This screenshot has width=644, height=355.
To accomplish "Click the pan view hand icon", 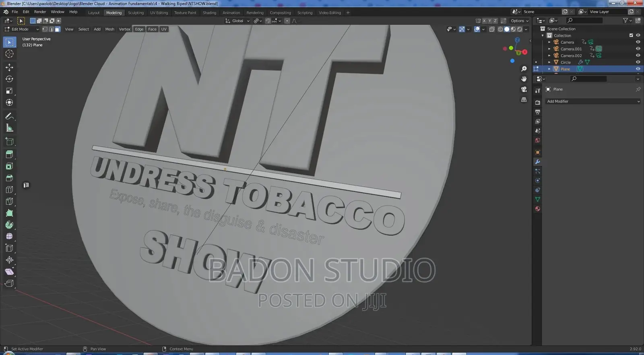I will click(524, 79).
